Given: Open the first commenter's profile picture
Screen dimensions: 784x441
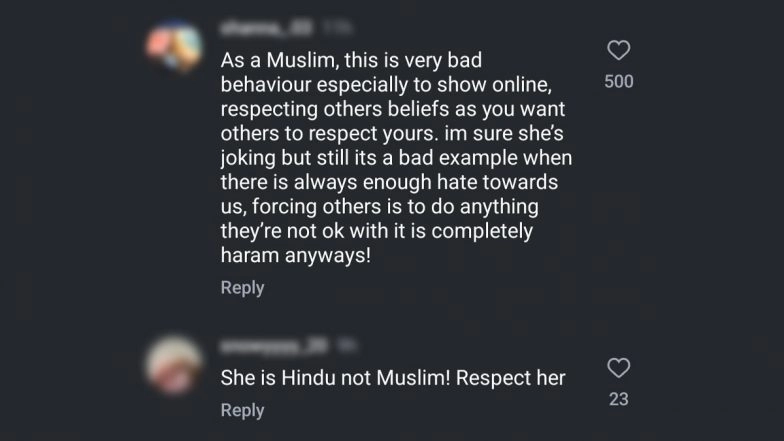Looking at the screenshot, I should click(x=174, y=46).
